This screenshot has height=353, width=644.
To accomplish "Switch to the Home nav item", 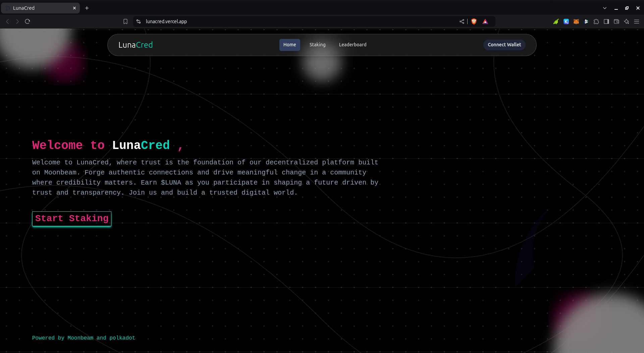I will coord(289,45).
